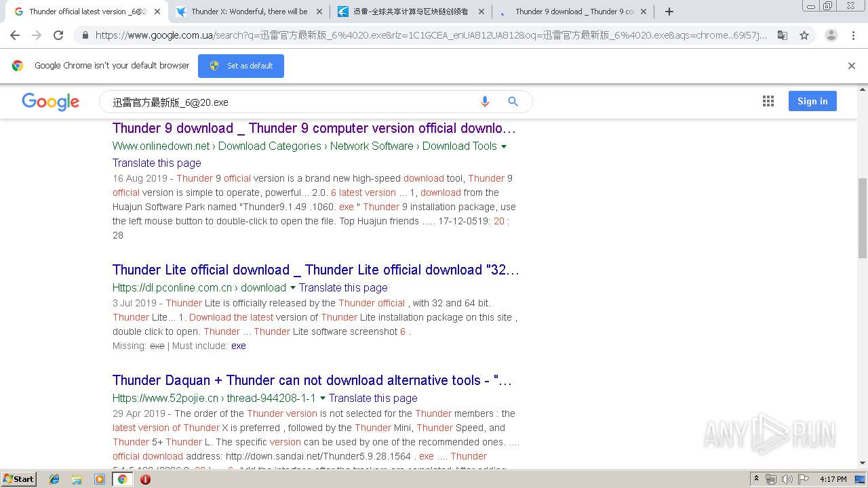This screenshot has height=488, width=868.
Task: View site information via the lock icon
Action: pos(85,35)
